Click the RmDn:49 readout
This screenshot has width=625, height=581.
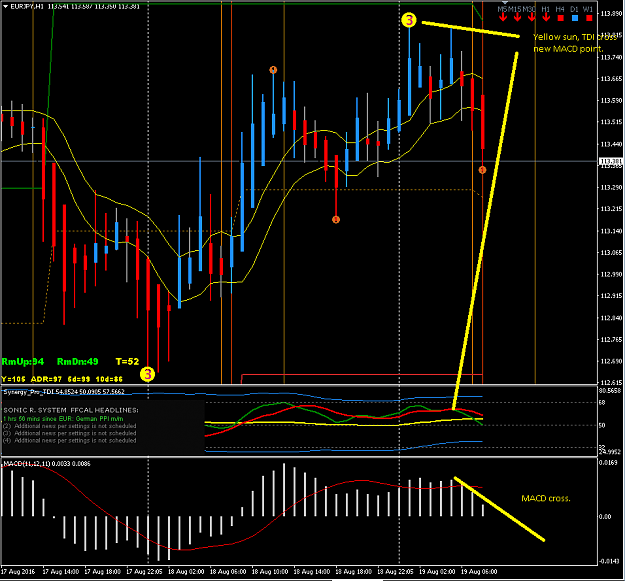[78, 362]
